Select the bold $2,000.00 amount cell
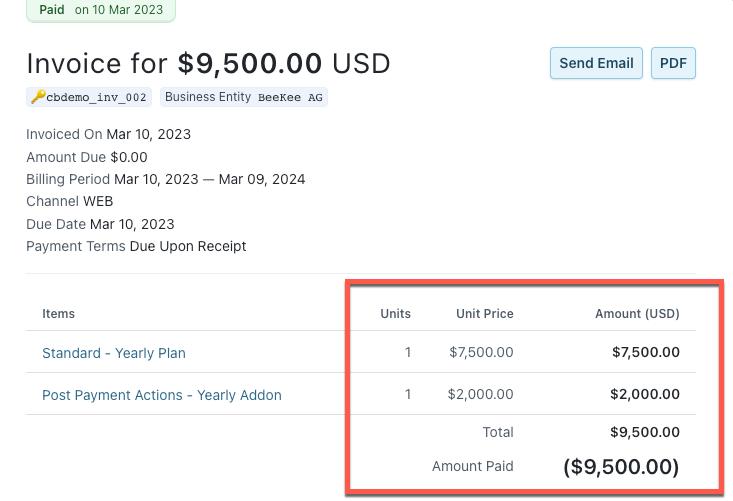The width and height of the screenshot is (733, 501). [646, 394]
